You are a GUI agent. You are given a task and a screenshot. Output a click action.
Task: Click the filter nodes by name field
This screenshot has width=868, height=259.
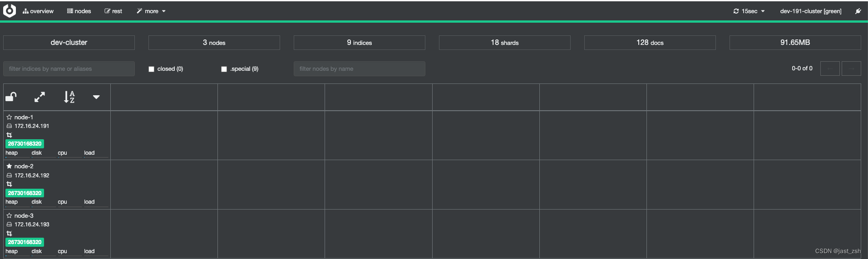[x=360, y=68]
